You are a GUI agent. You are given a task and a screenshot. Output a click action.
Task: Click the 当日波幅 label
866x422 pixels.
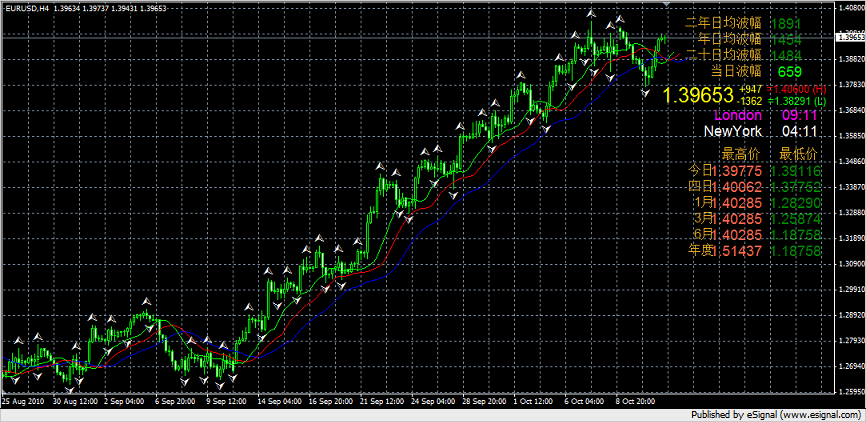coord(736,71)
